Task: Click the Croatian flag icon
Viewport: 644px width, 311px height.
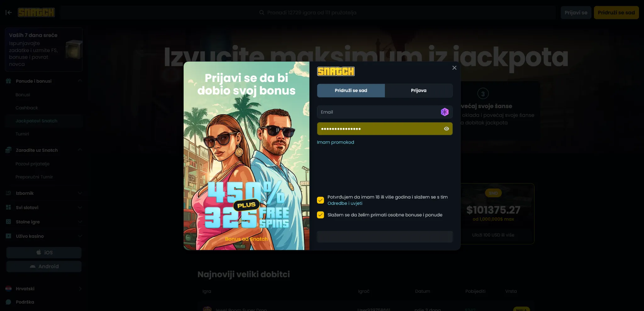Action: click(8, 289)
